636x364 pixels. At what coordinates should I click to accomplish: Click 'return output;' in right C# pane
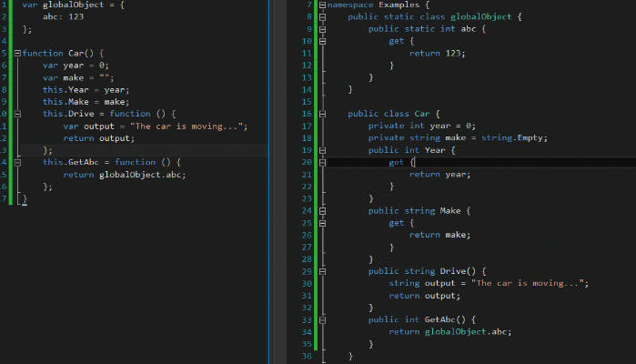(x=425, y=296)
